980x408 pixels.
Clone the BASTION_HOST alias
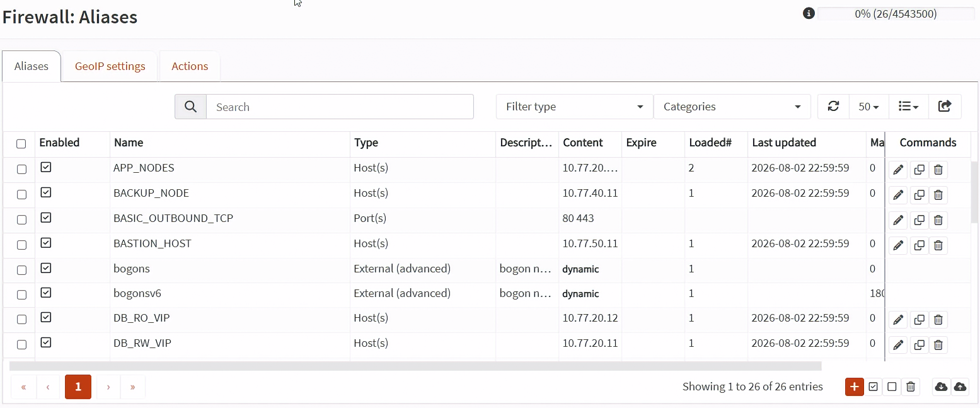click(x=919, y=245)
